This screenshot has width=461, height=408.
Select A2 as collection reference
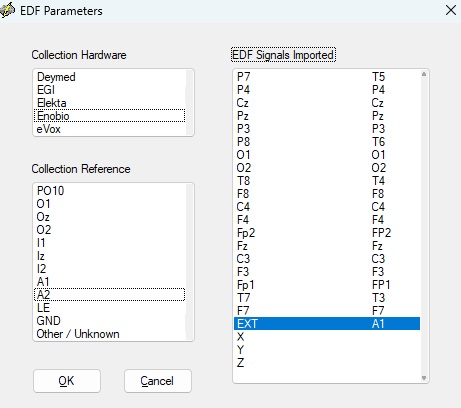109,295
